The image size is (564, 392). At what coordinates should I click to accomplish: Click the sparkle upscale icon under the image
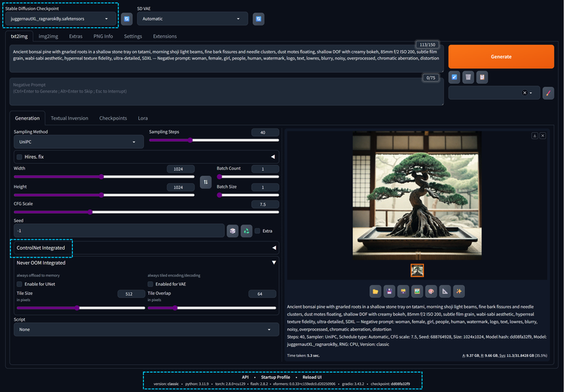pyautogui.click(x=459, y=291)
